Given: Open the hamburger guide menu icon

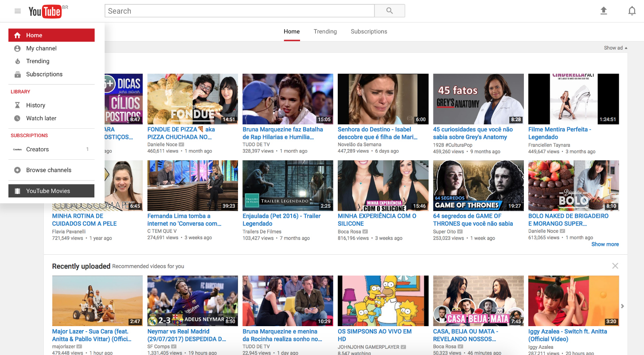Looking at the screenshot, I should 18,11.
